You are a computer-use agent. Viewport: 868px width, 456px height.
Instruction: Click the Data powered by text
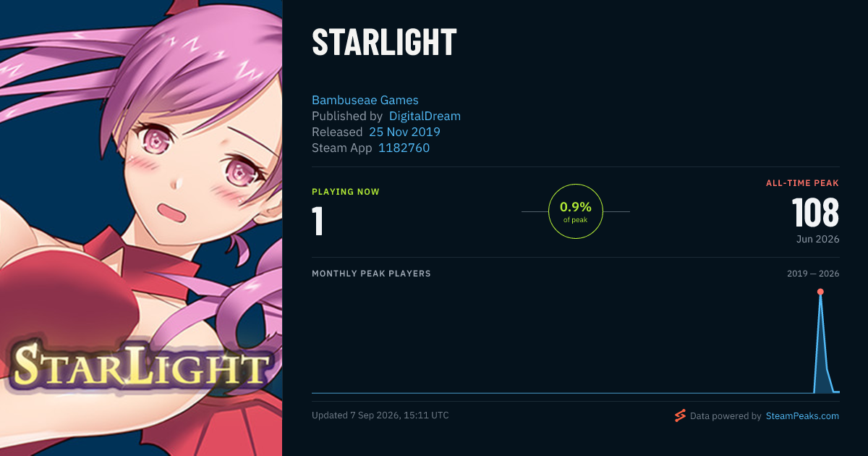click(726, 416)
